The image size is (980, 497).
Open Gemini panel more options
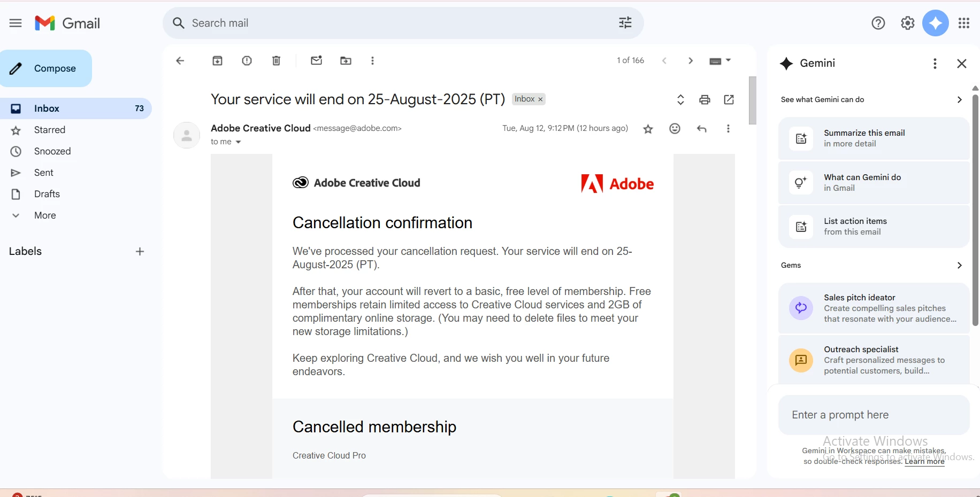(x=935, y=64)
